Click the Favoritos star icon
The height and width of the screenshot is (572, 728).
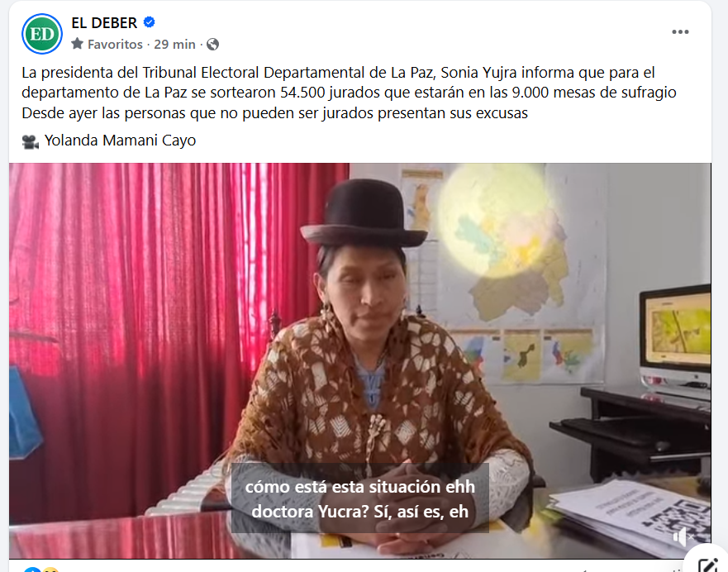(x=78, y=44)
